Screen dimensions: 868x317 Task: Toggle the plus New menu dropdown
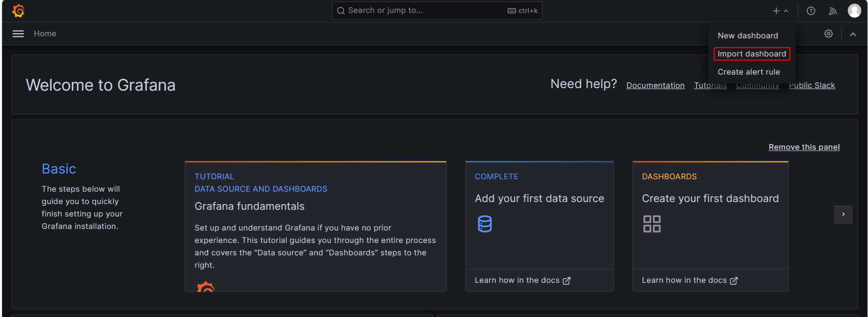point(781,11)
